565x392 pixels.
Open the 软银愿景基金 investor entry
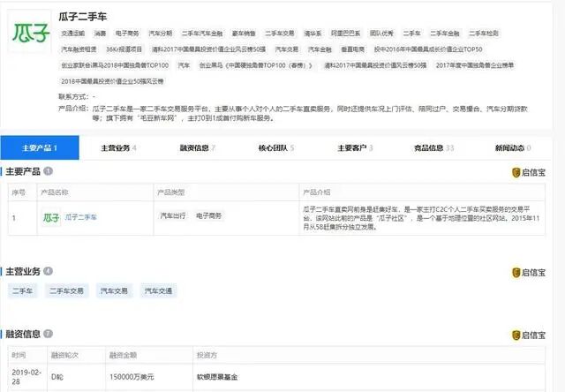tap(217, 377)
